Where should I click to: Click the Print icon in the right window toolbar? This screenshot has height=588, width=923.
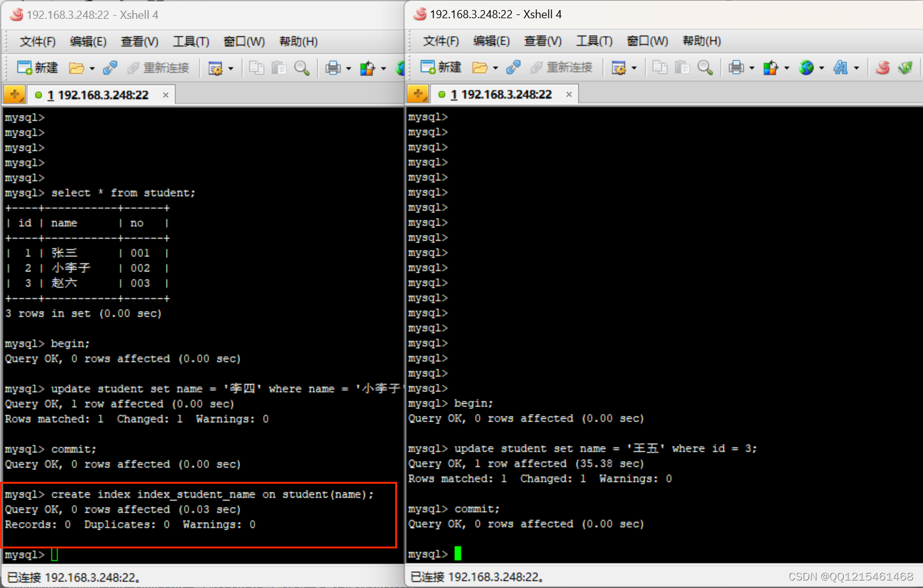[736, 67]
